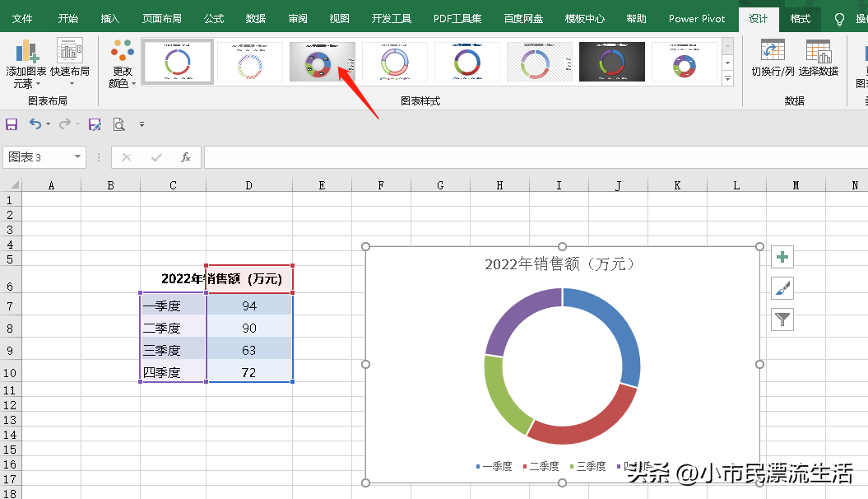
Task: Click the formula bar cancel X icon
Action: [x=127, y=157]
